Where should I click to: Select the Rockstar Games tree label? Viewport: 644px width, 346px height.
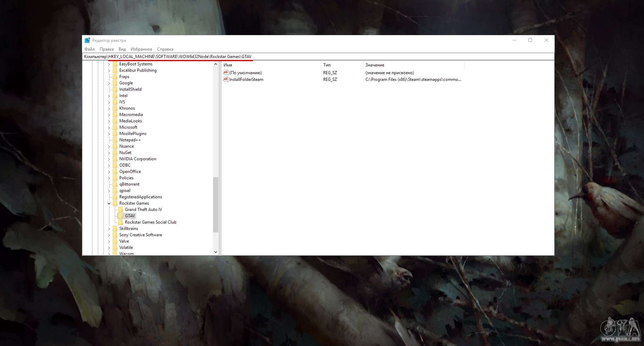(134, 203)
